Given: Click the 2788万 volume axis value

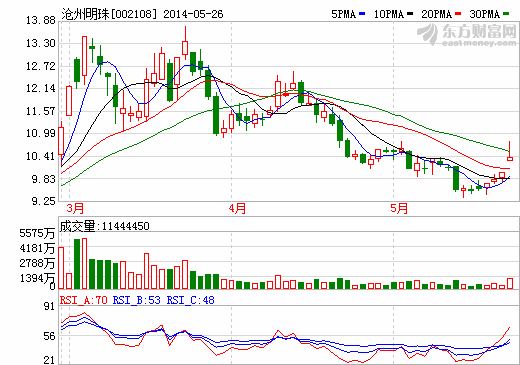Looking at the screenshot, I should tap(37, 263).
